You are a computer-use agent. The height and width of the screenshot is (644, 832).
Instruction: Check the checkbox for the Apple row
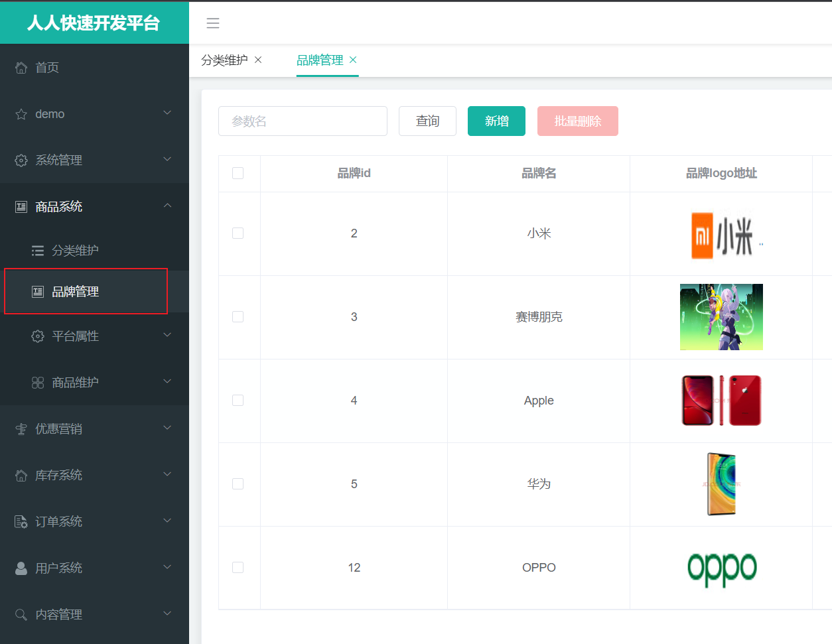click(238, 401)
